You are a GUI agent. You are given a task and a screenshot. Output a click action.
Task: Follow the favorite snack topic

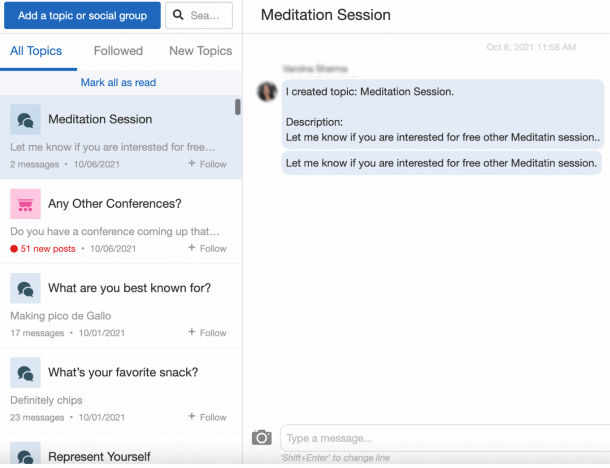coord(207,417)
